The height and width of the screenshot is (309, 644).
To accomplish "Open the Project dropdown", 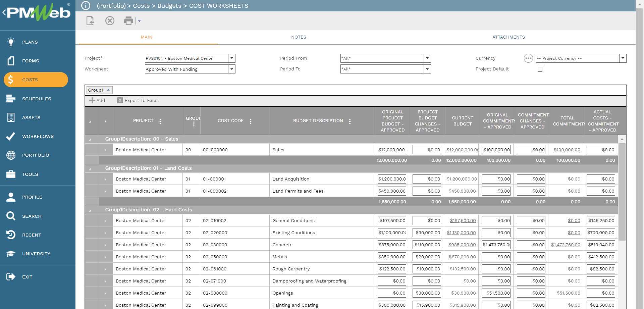I will tap(231, 58).
